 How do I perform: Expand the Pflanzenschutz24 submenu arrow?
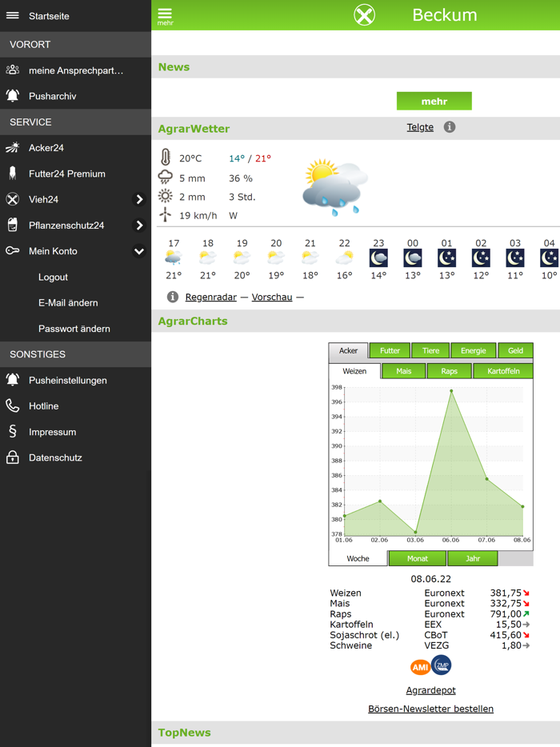click(x=139, y=226)
